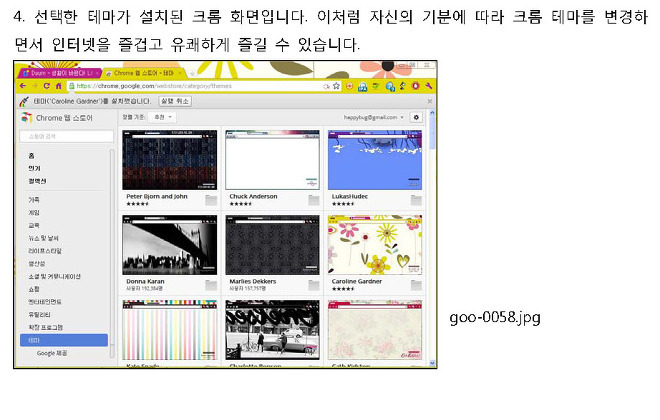Select the 생산성 category
660x420 pixels.
(37, 263)
